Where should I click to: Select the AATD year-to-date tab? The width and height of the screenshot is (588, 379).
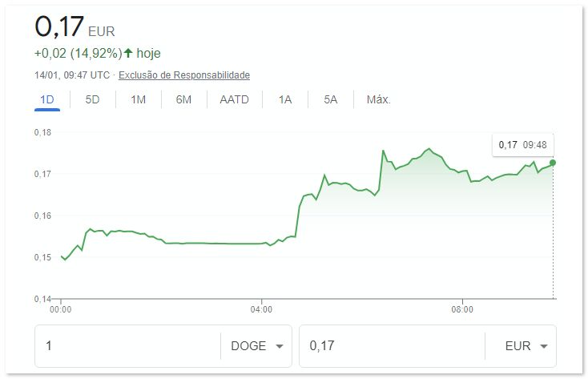234,100
